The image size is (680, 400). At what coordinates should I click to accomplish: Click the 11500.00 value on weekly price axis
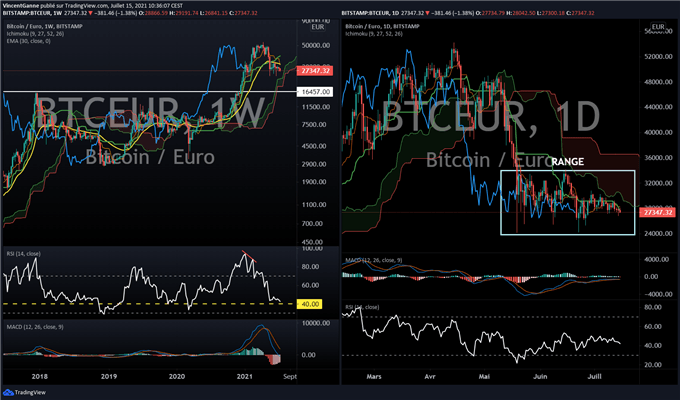pos(316,107)
